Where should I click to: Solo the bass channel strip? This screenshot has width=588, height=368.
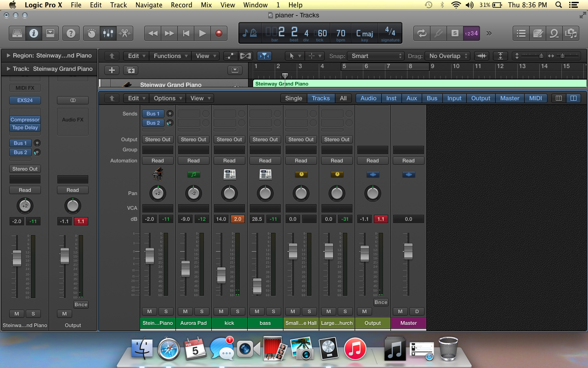pyautogui.click(x=273, y=311)
